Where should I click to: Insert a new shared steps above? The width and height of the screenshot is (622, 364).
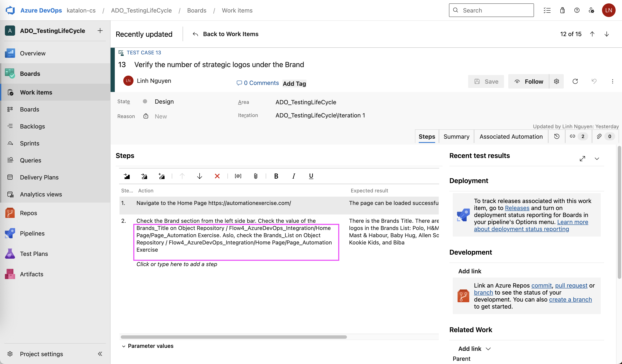(144, 176)
